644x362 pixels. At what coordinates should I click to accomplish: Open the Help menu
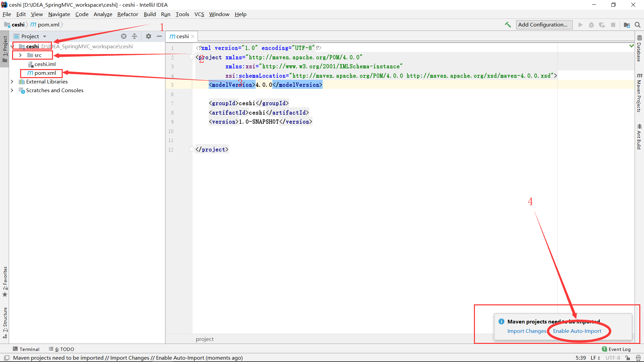click(240, 14)
